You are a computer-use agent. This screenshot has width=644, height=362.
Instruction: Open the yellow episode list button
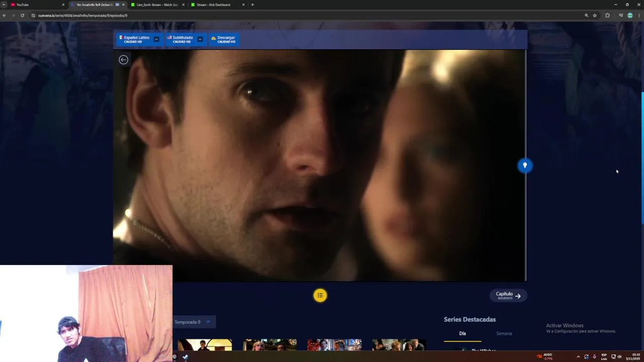(x=320, y=295)
